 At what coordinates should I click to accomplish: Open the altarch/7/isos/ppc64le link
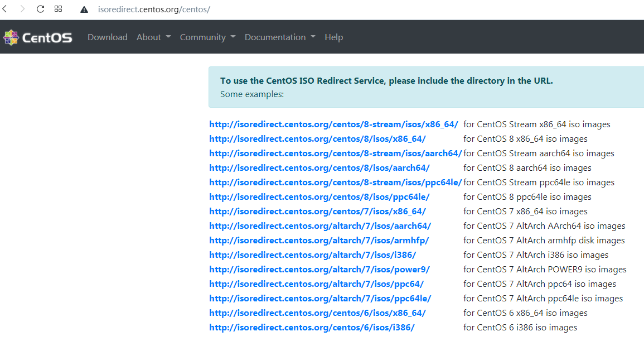coord(320,298)
